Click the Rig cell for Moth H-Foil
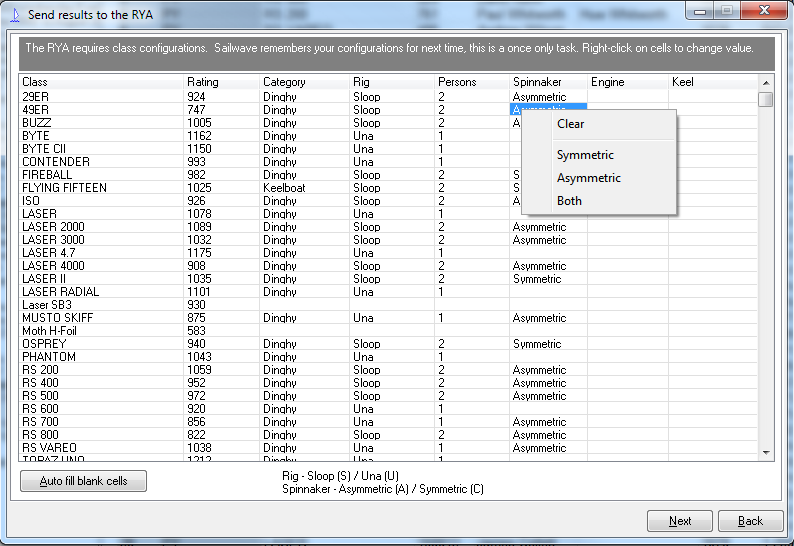The height and width of the screenshot is (546, 794). coord(391,331)
